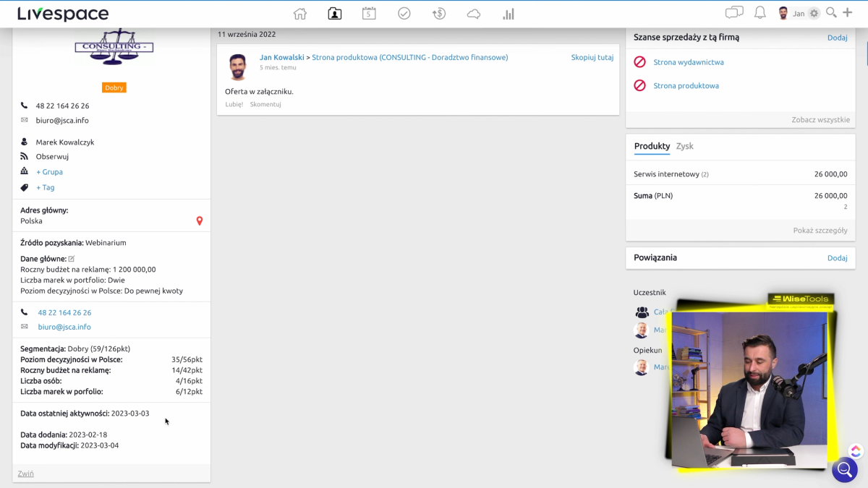Click the Oferta w załączniku post text
The width and height of the screenshot is (868, 488).
[259, 92]
